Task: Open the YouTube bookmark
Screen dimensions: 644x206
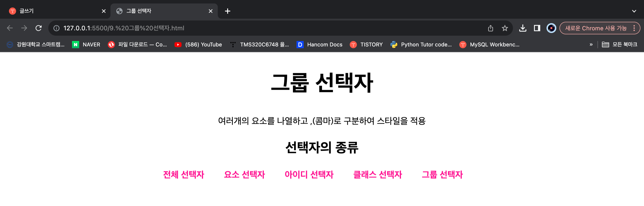Action: click(x=198, y=45)
